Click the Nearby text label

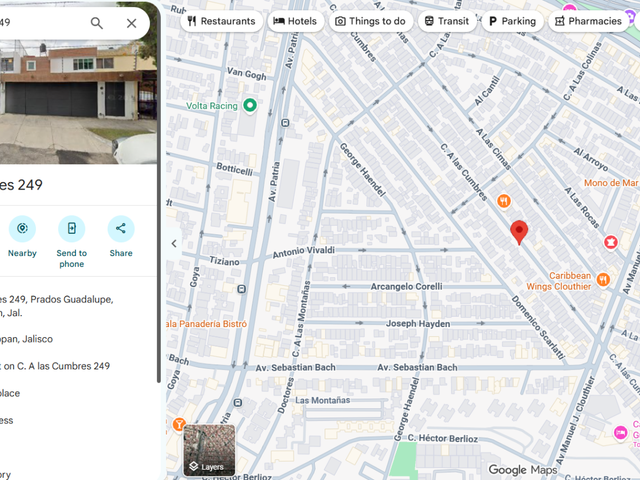click(x=22, y=253)
